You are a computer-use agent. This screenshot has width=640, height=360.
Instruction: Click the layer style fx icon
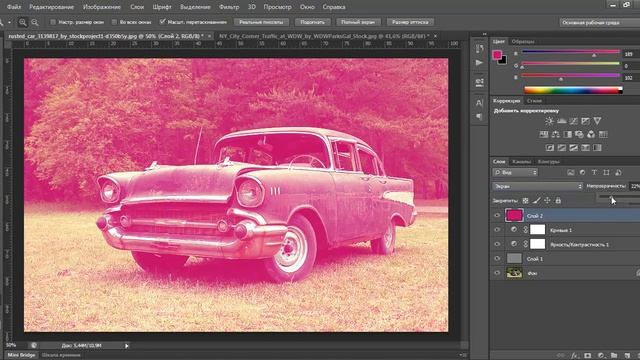click(575, 356)
